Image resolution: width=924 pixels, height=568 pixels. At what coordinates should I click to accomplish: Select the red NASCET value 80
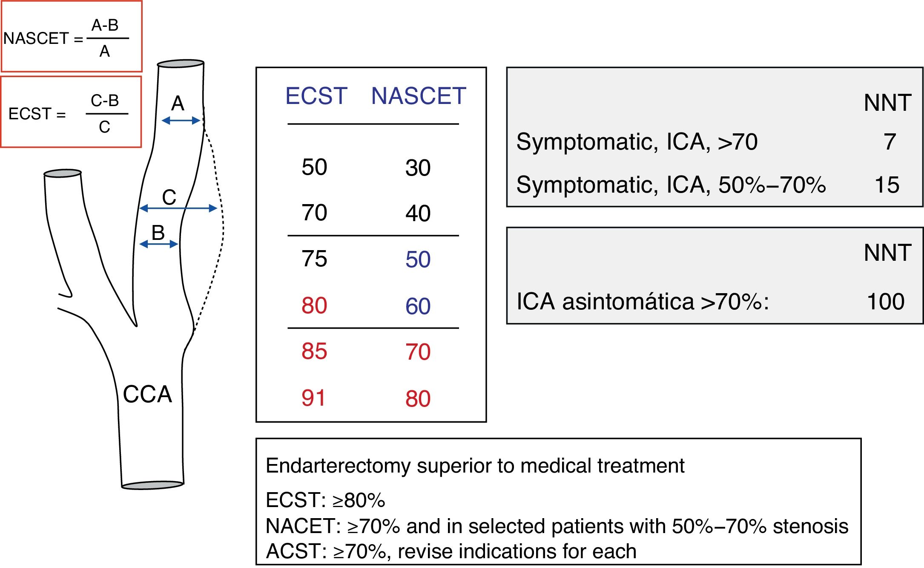click(418, 399)
